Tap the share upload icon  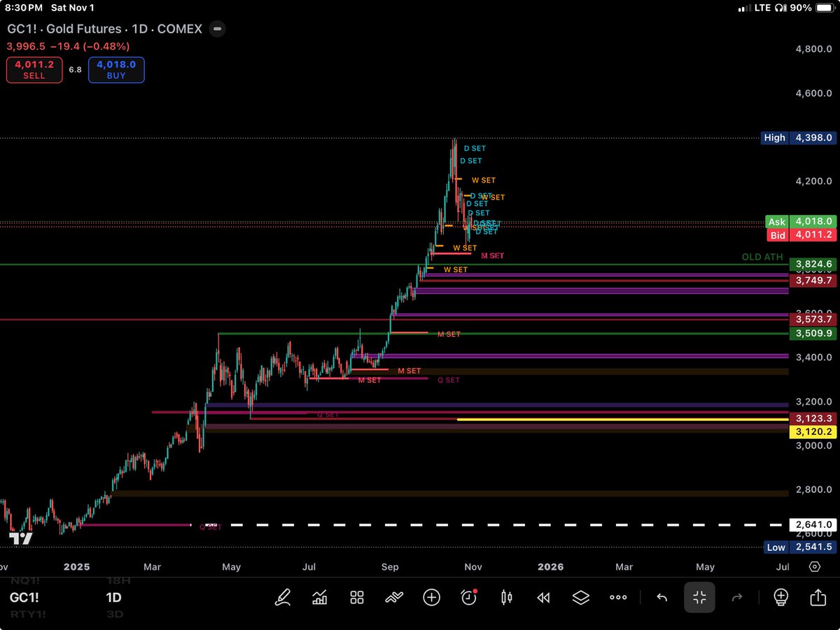(x=818, y=597)
